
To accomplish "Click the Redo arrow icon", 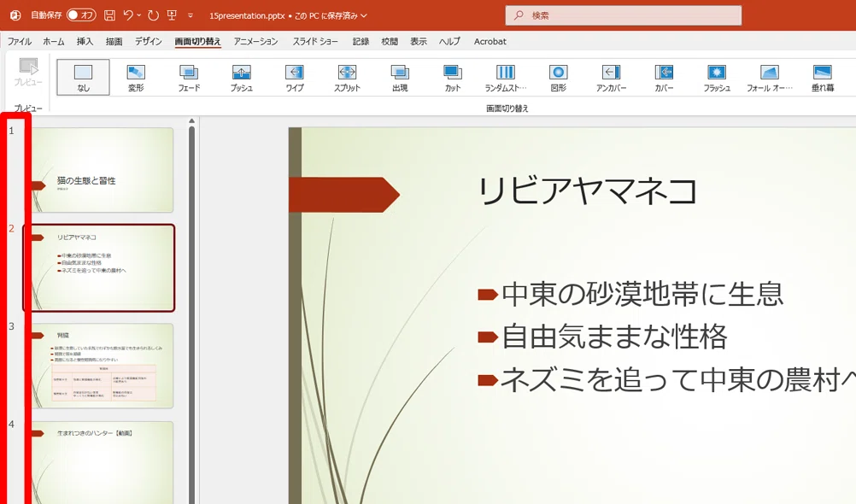I will pyautogui.click(x=154, y=15).
